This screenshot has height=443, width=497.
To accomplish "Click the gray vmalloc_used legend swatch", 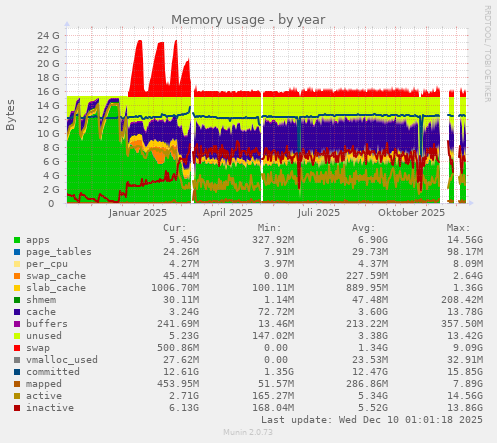I will (x=17, y=360).
